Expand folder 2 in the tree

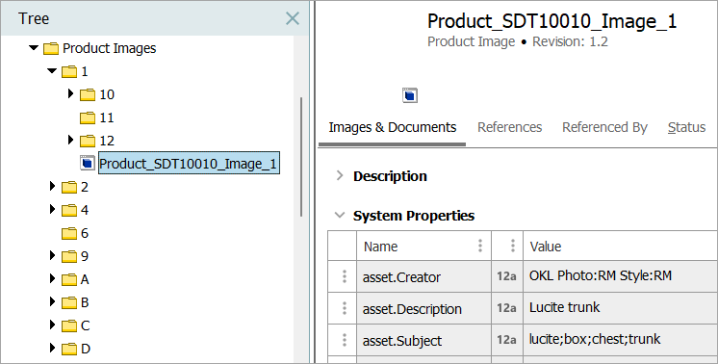(52, 186)
